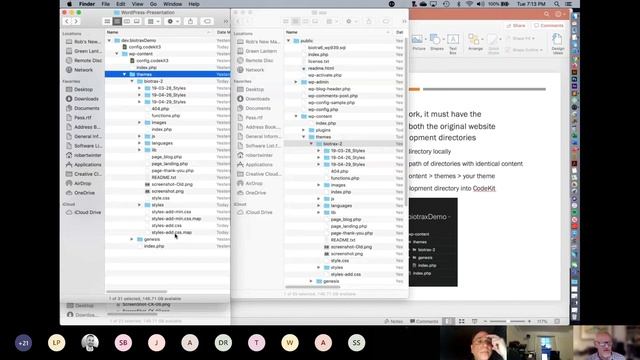Image resolution: width=640 pixels, height=360 pixels.
Task: Open Arrange options in PowerPoint ribbon
Action: coord(475,42)
